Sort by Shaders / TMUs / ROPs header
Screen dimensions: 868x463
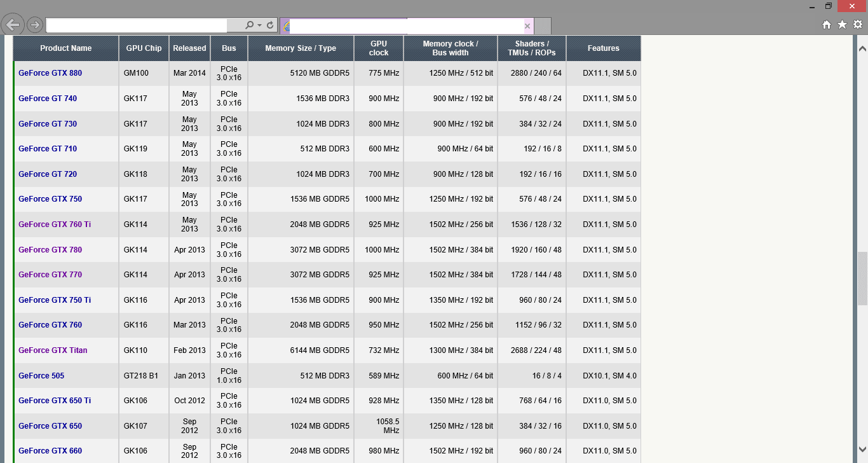(532, 48)
